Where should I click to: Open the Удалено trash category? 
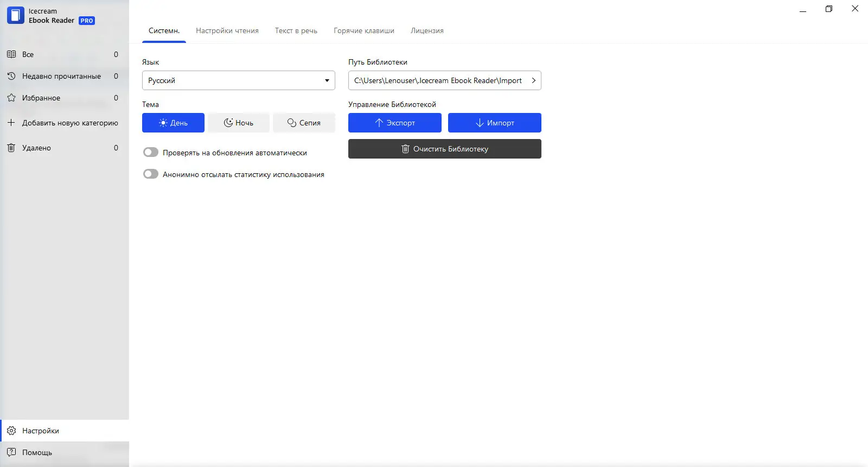[x=65, y=148]
